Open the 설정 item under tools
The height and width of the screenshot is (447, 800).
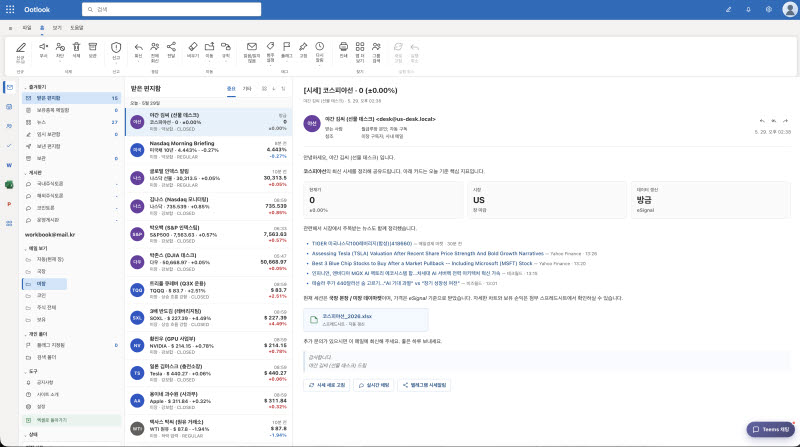(x=71, y=407)
